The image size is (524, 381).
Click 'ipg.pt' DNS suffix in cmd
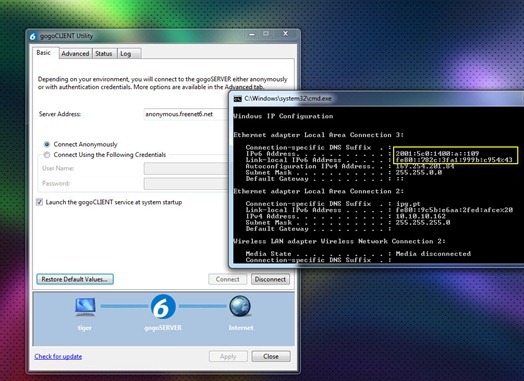(x=408, y=204)
